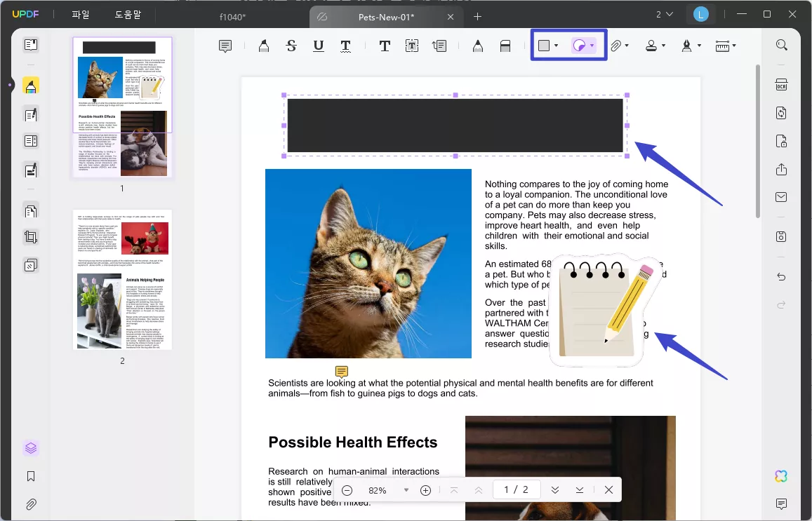This screenshot has width=812, height=521.
Task: Zoom out with the minus button
Action: pyautogui.click(x=347, y=490)
